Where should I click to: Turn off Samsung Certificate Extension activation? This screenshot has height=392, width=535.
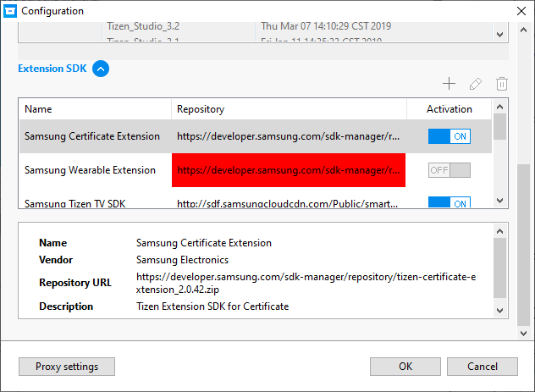449,136
